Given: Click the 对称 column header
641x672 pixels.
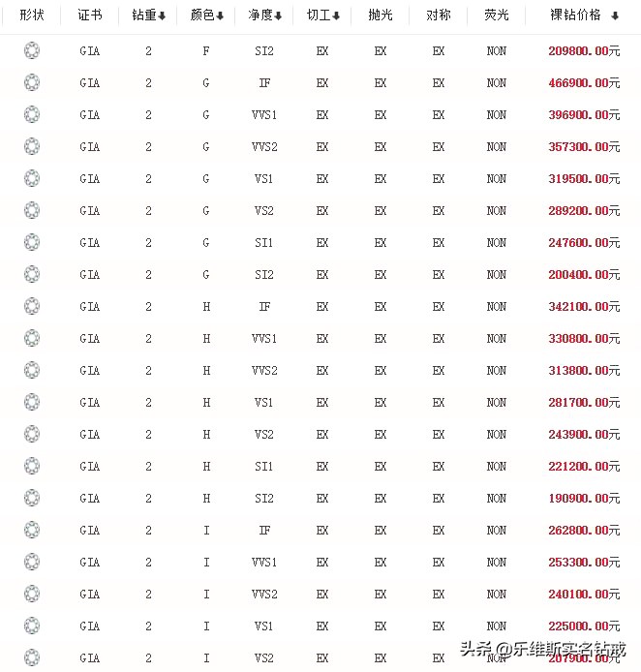Looking at the screenshot, I should [x=439, y=15].
